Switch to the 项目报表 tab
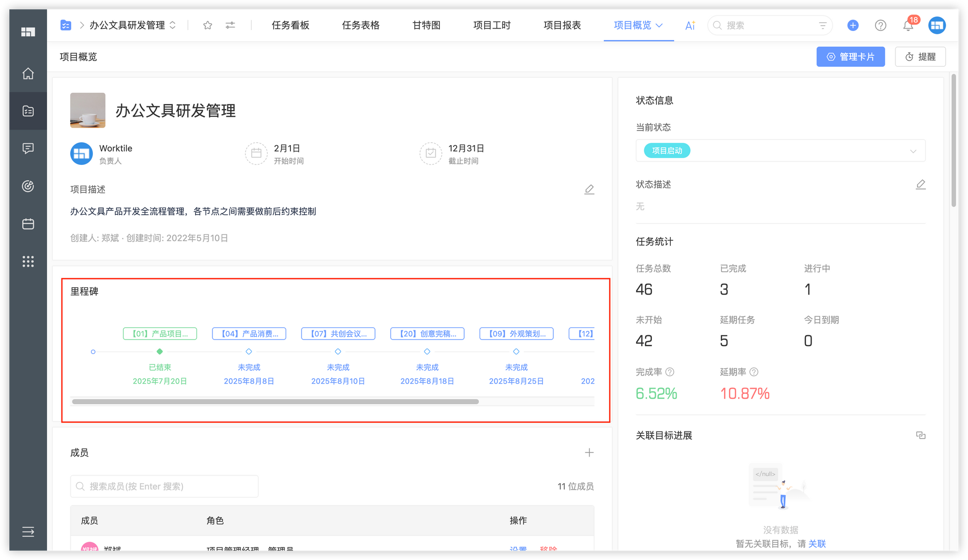Image resolution: width=968 pixels, height=560 pixels. coord(562,25)
